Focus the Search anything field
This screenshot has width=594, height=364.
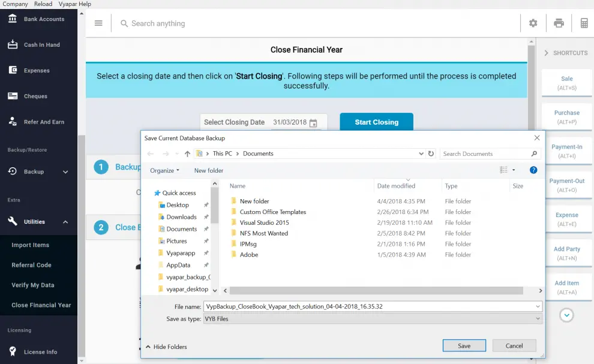158,23
